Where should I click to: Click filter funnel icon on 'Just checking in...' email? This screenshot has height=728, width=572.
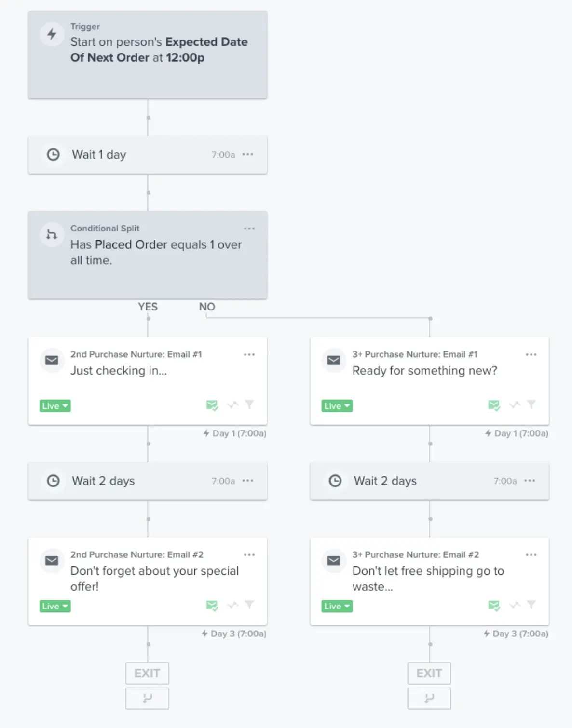(x=249, y=404)
